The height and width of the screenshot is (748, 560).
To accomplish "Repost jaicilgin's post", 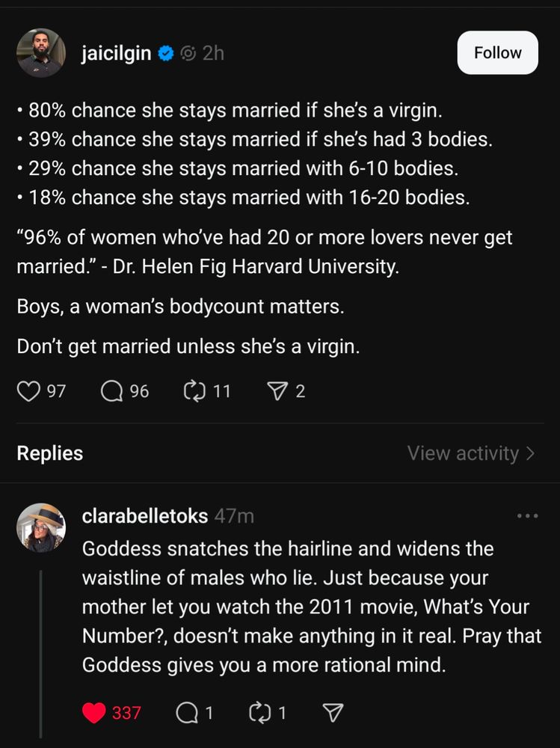I will click(194, 390).
